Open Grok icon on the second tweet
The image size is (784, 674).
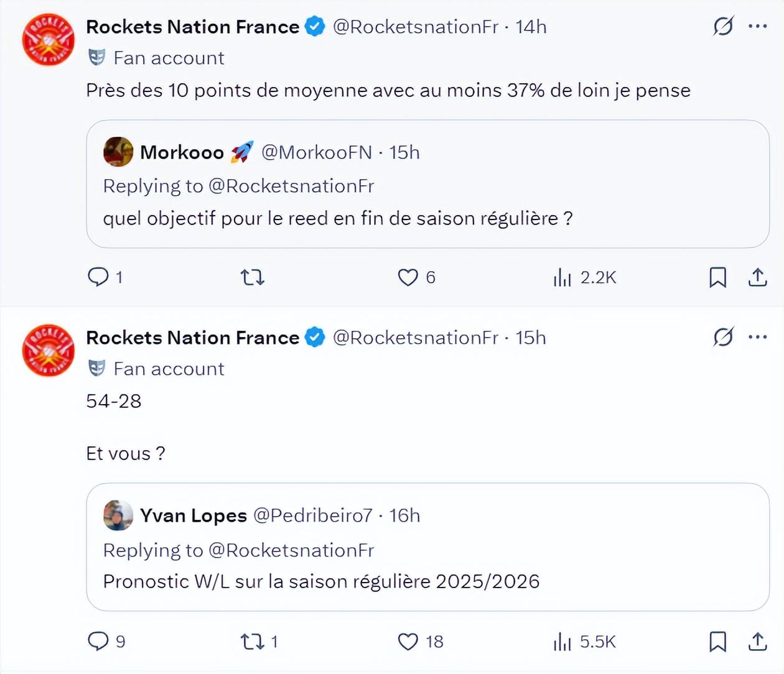tap(723, 337)
